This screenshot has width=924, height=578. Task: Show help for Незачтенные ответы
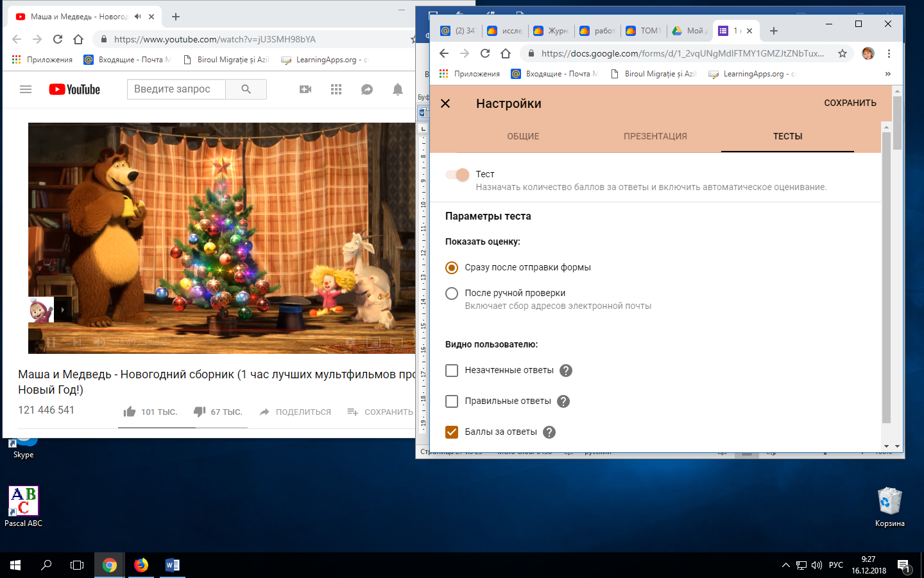point(566,371)
